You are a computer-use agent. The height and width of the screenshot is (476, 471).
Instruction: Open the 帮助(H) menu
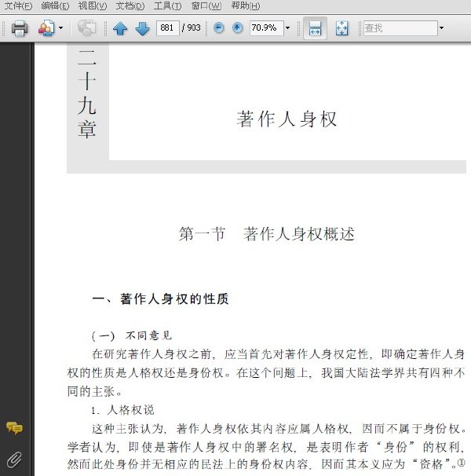pyautogui.click(x=246, y=5)
